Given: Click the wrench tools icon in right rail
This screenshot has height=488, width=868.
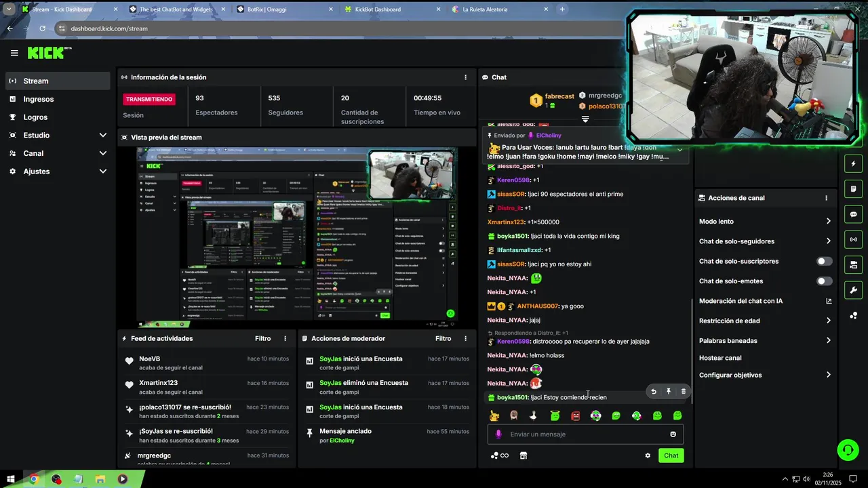Looking at the screenshot, I should coord(853,290).
